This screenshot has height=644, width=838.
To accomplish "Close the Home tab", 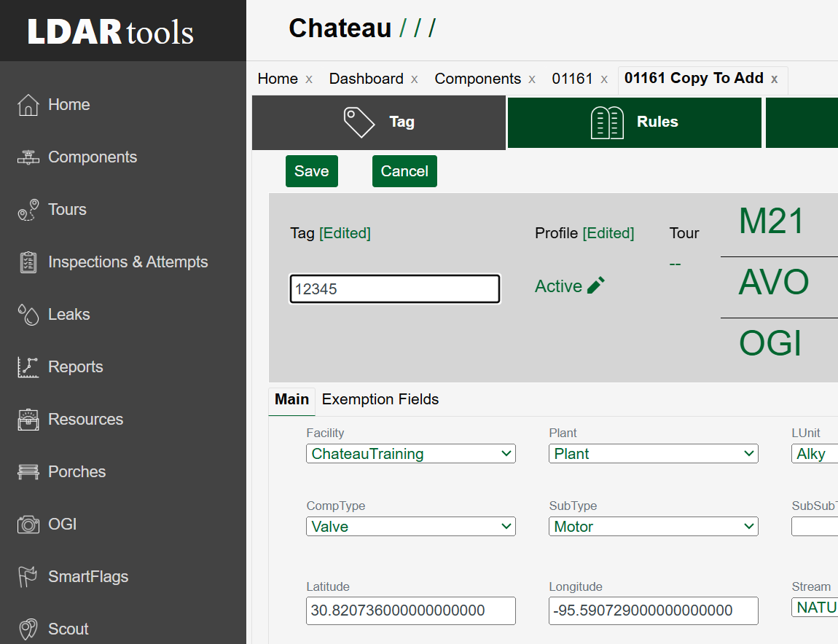I will point(309,79).
